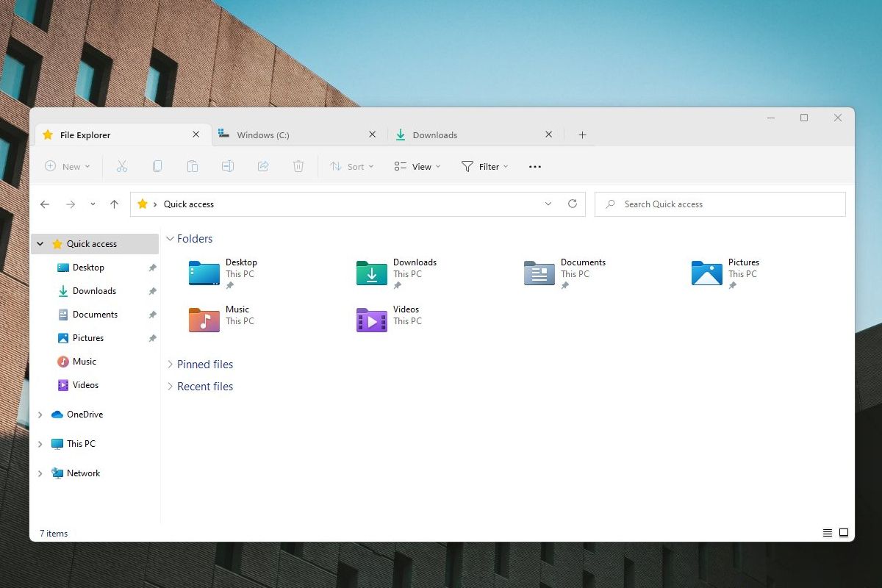
Task: Click the 7 items status text
Action: (x=54, y=534)
